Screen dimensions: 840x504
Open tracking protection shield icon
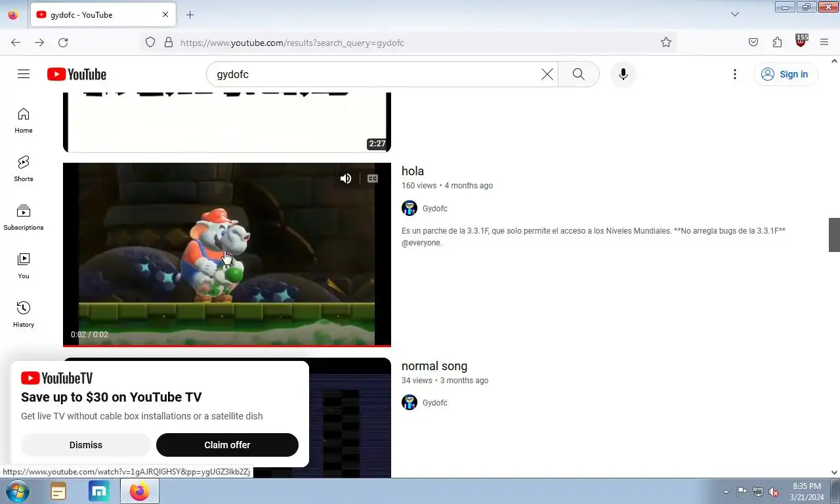point(150,43)
